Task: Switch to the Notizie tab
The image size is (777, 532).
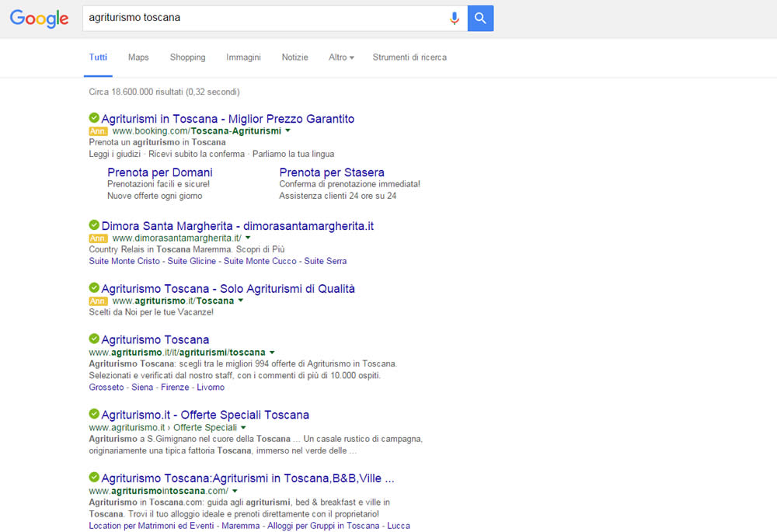Action: [x=294, y=57]
